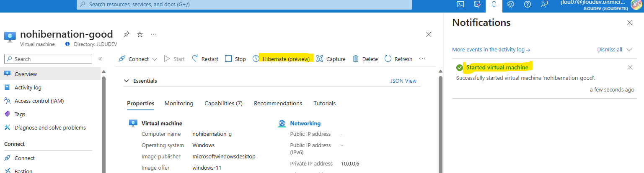Click the left menu Search field
This screenshot has width=644, height=173.
click(x=48, y=59)
